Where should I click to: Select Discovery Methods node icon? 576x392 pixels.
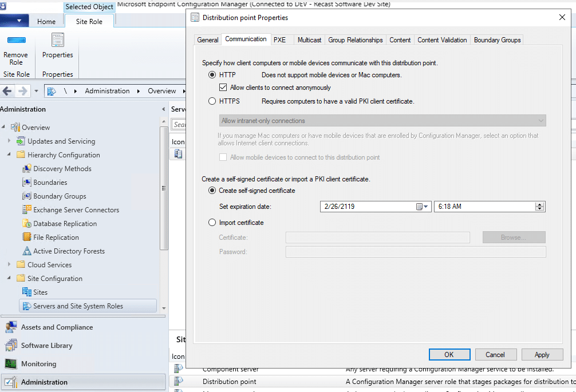pyautogui.click(x=26, y=169)
